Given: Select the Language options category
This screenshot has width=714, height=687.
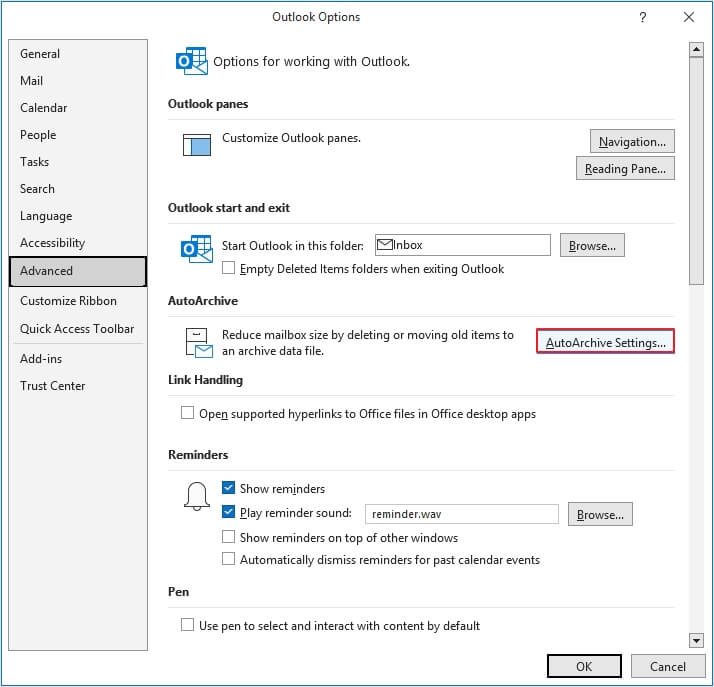Looking at the screenshot, I should pos(78,216).
